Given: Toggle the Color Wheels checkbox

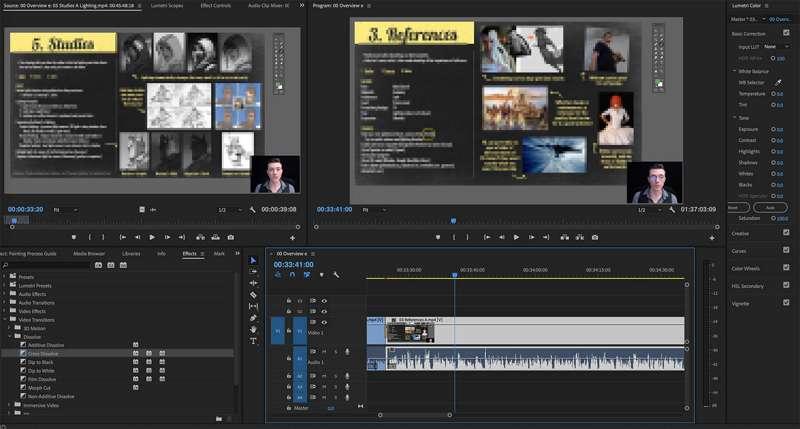Looking at the screenshot, I should coord(786,267).
